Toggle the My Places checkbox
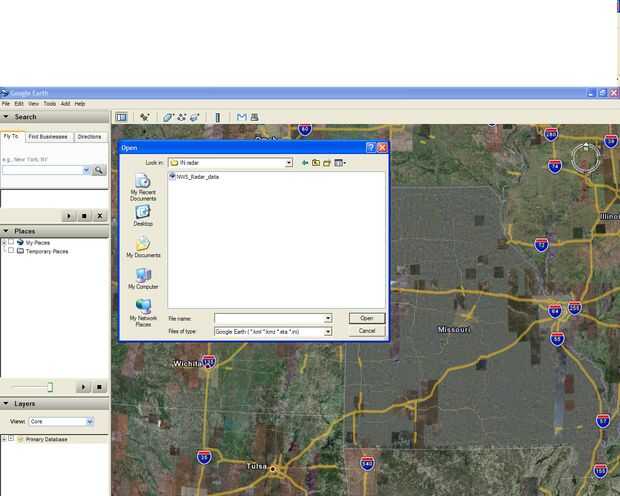The width and height of the screenshot is (620, 496). [x=11, y=242]
